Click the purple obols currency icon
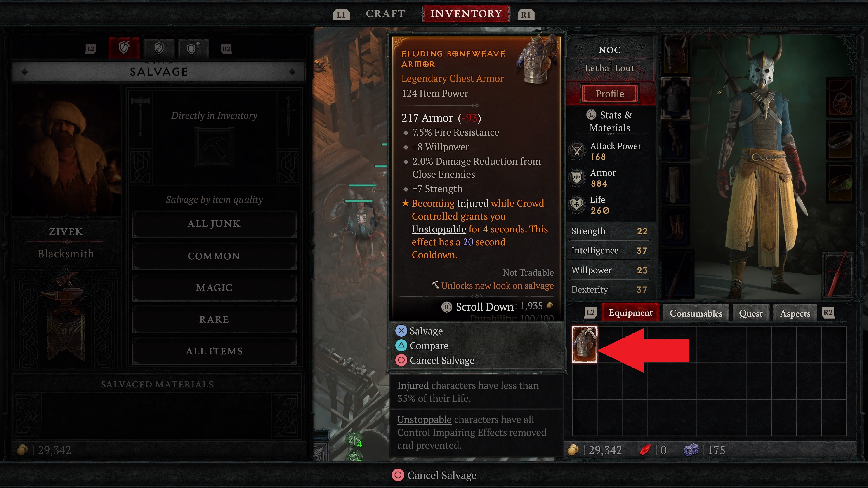The height and width of the screenshot is (488, 868). (691, 450)
